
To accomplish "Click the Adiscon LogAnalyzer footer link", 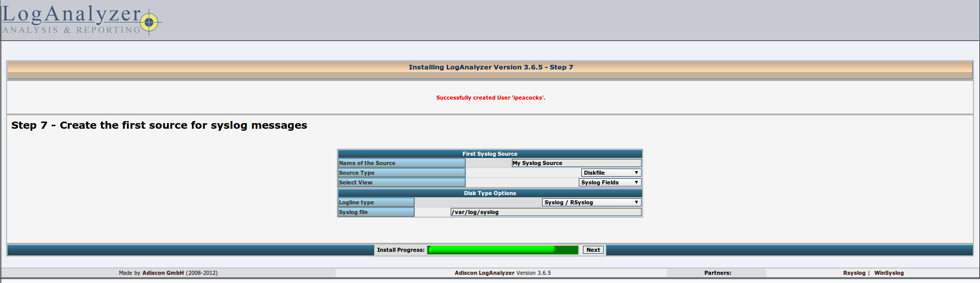I will tap(484, 273).
